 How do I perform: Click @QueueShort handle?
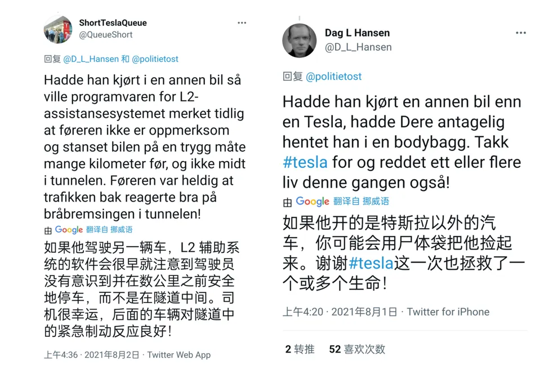106,34
